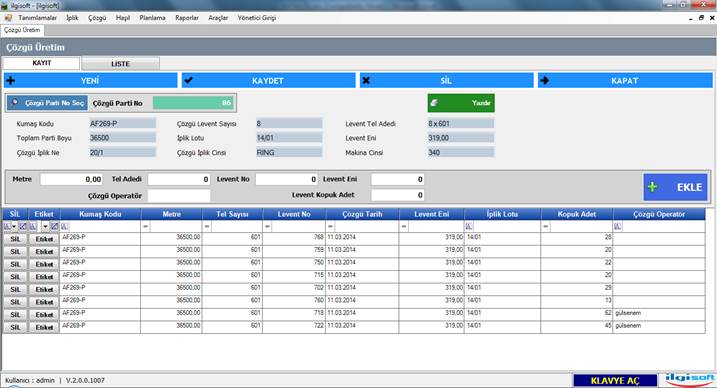Click the Çözgü İplik Cinsi field showing RING
Image resolution: width=717 pixels, height=388 pixels.
(289, 153)
